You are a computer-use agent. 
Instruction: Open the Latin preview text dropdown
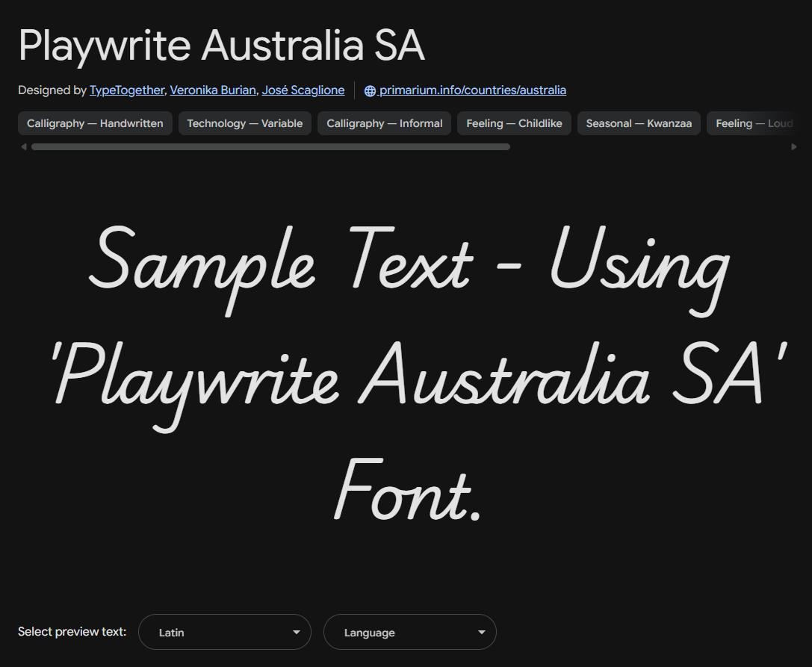[225, 632]
